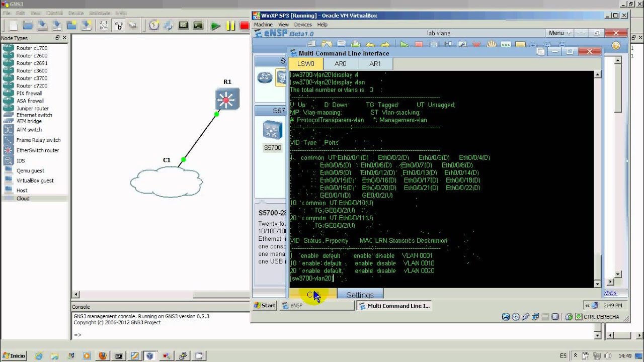Click Windows XP Start button in VM

click(x=265, y=305)
